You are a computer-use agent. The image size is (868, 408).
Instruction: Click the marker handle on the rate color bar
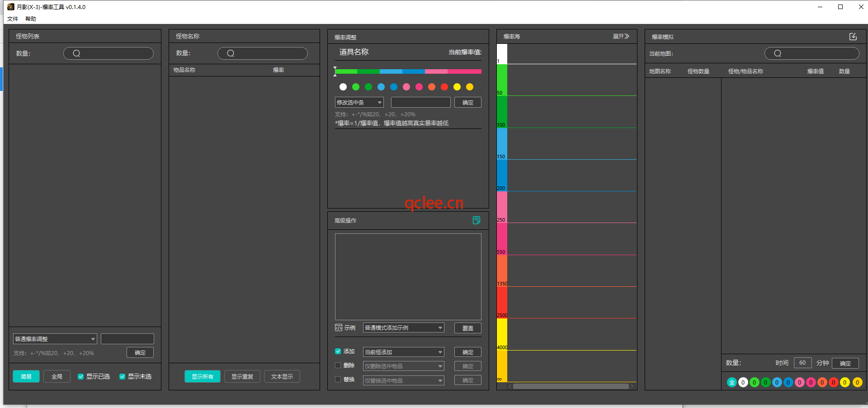pos(335,71)
